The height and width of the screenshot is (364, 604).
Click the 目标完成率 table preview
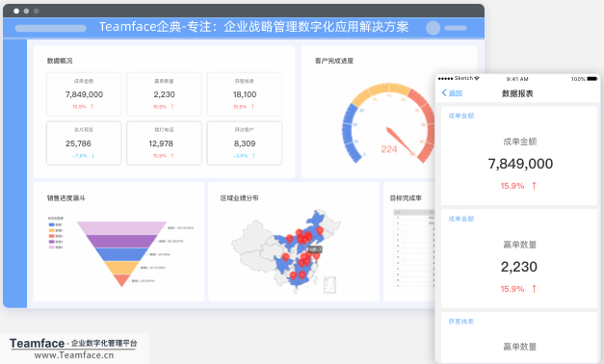coord(414,248)
